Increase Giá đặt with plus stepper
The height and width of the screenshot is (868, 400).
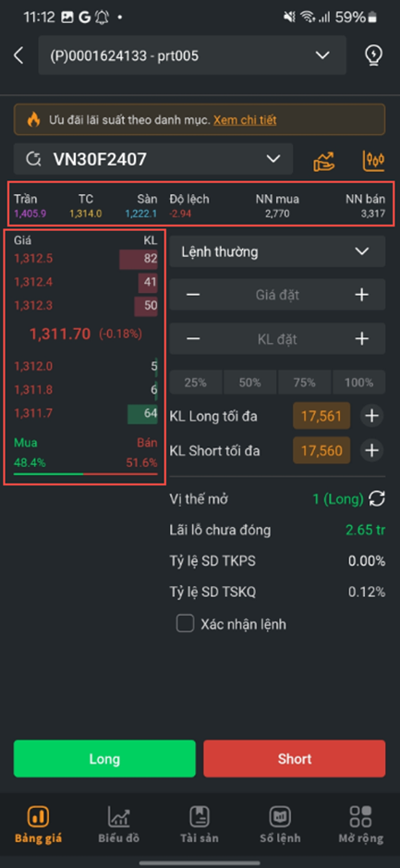click(x=362, y=295)
